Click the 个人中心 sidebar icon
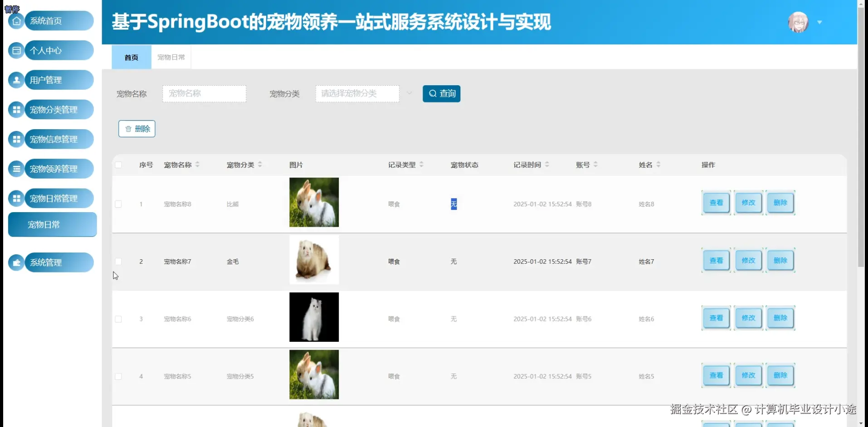868x427 pixels. pos(17,50)
